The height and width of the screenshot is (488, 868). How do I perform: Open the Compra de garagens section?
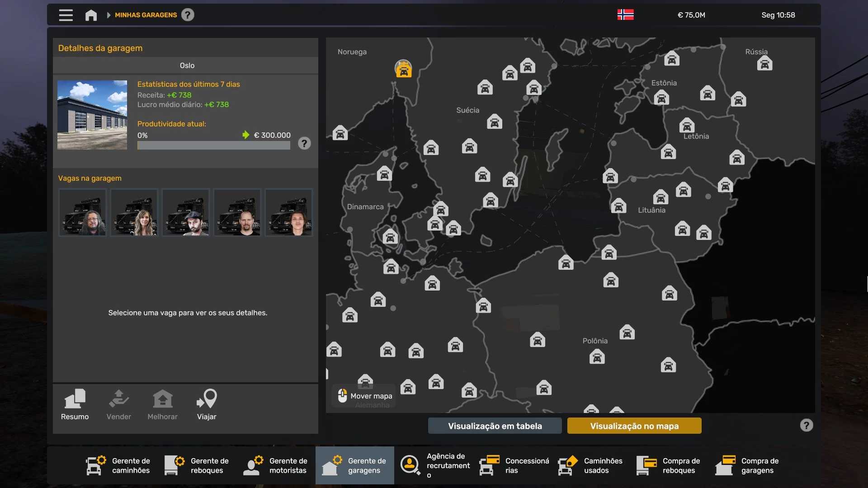(747, 465)
